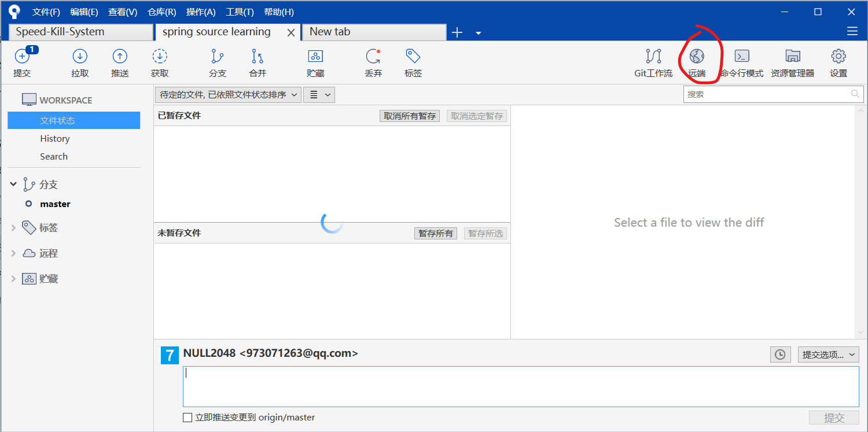Open the 分支 (Branch) toolbar tool
This screenshot has width=868, height=432.
coord(218,62)
